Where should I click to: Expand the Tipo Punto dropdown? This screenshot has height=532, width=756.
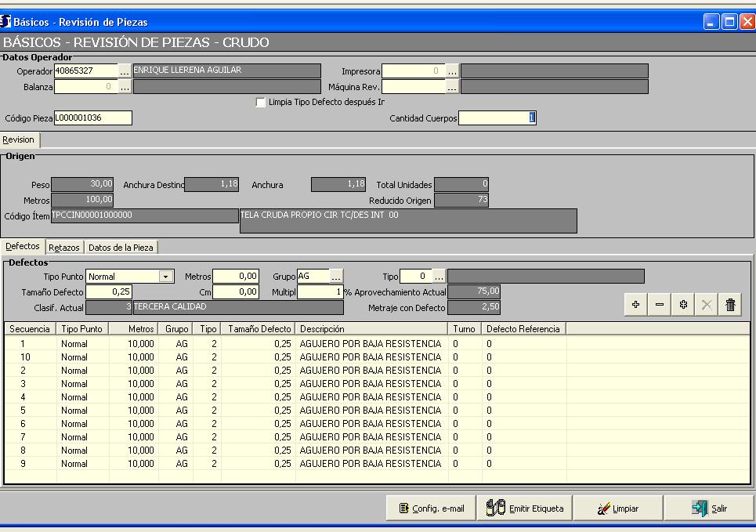(165, 277)
